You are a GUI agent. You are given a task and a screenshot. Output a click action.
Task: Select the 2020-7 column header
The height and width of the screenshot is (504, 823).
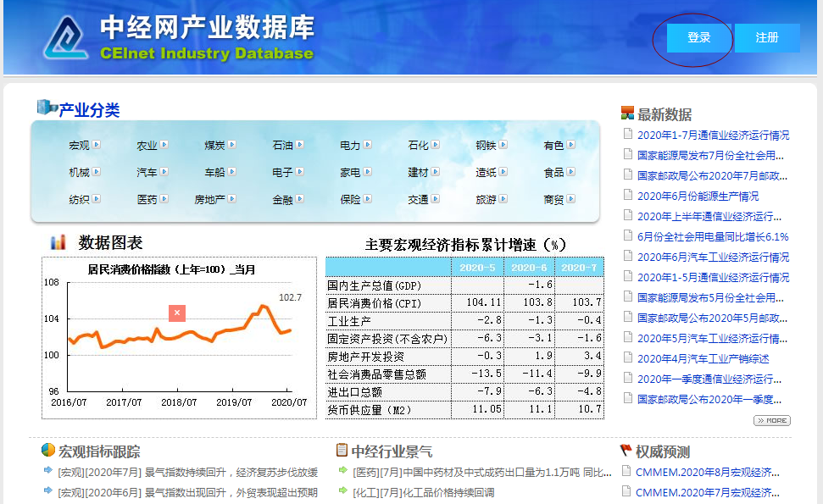(x=579, y=268)
